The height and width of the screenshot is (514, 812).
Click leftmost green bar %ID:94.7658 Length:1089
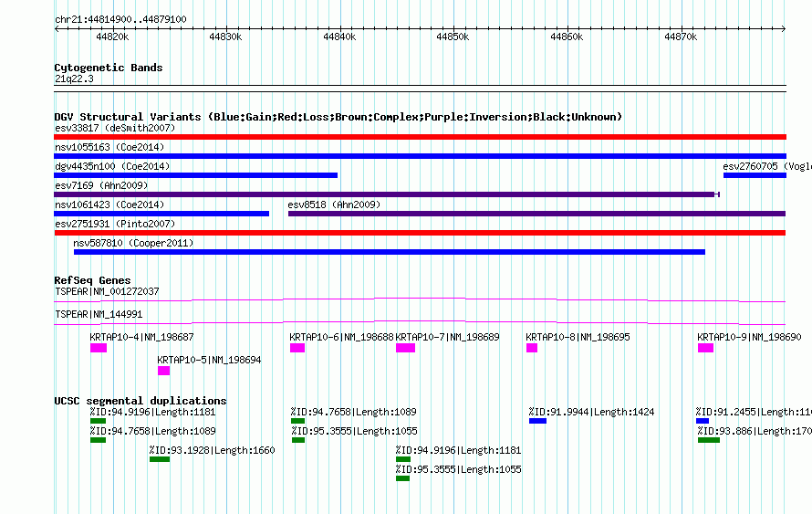pyautogui.click(x=98, y=440)
